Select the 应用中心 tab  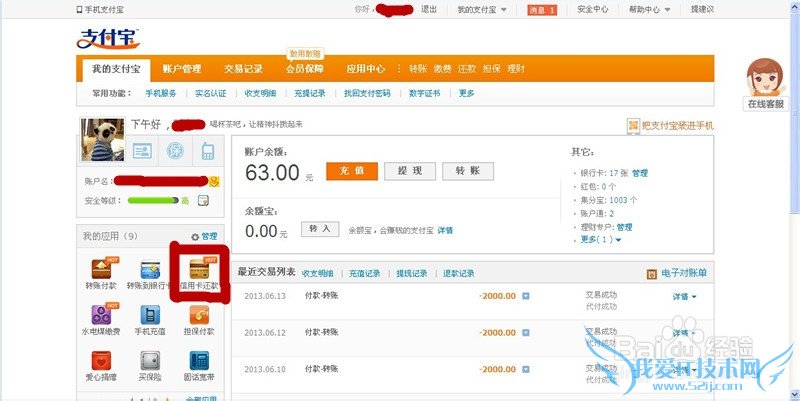click(366, 69)
